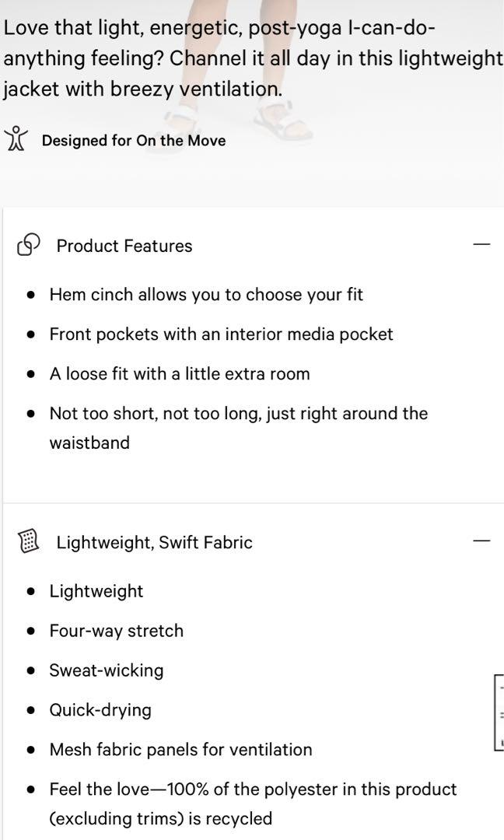Image resolution: width=504 pixels, height=840 pixels.
Task: Click the Product Features heading
Action: tap(124, 246)
